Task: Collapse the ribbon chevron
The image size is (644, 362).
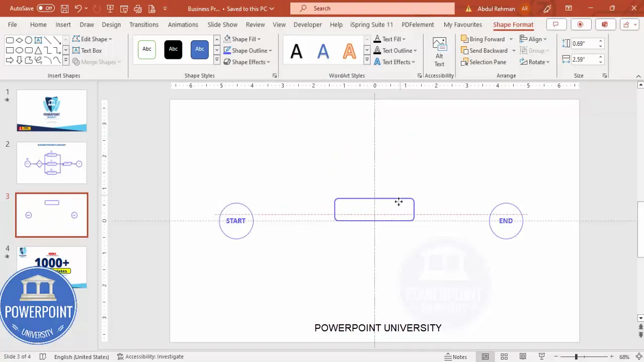Action: [x=638, y=76]
